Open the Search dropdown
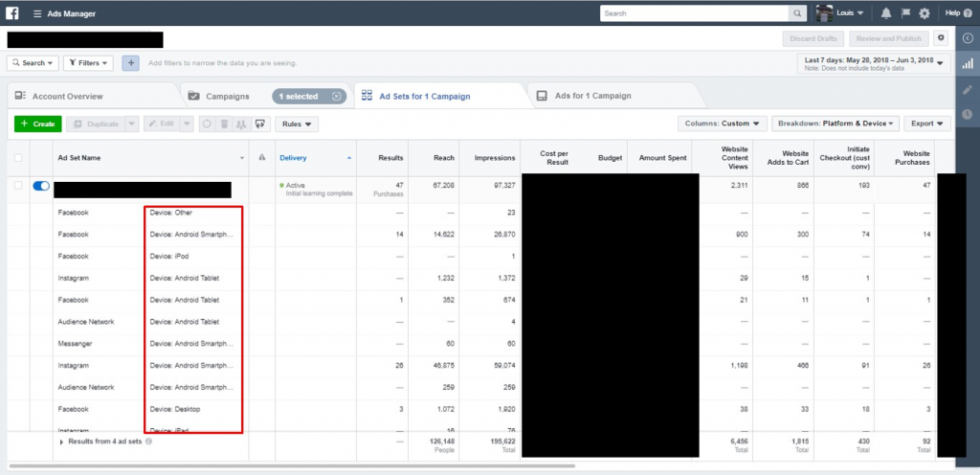This screenshot has height=475, width=980. [x=33, y=63]
